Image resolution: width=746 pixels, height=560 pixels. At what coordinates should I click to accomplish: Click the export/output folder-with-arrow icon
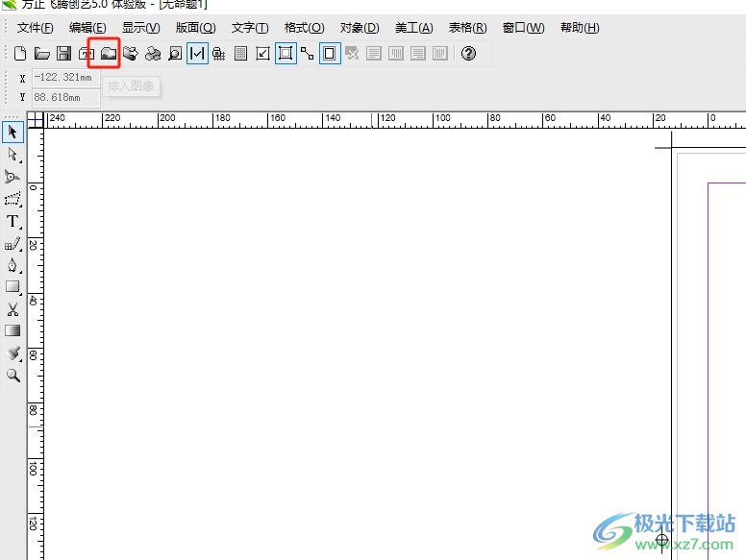pyautogui.click(x=131, y=54)
